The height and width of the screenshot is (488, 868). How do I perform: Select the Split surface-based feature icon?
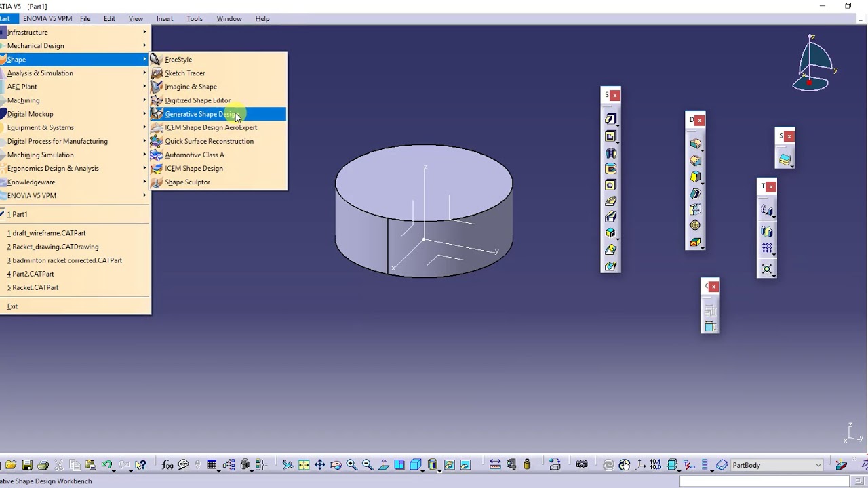785,160
